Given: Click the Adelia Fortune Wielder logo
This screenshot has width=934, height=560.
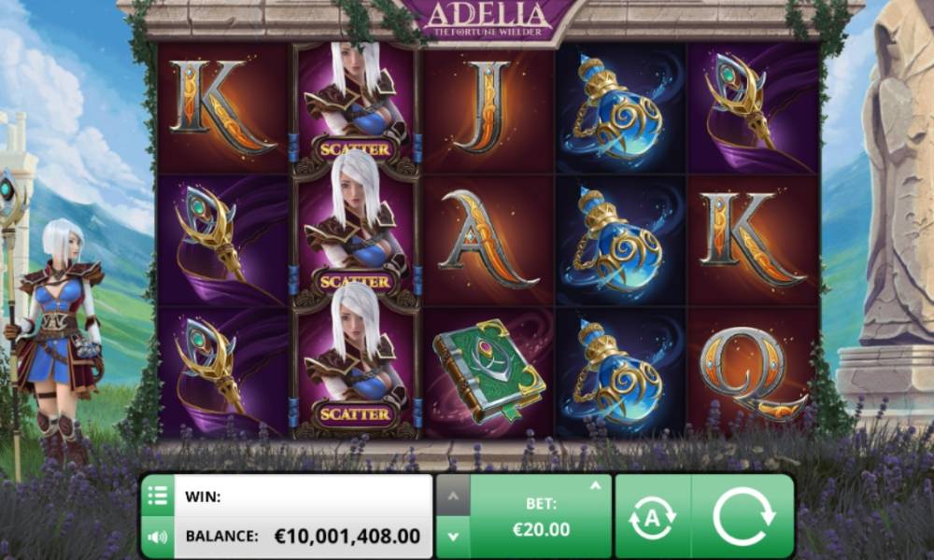Looking at the screenshot, I should (487, 19).
